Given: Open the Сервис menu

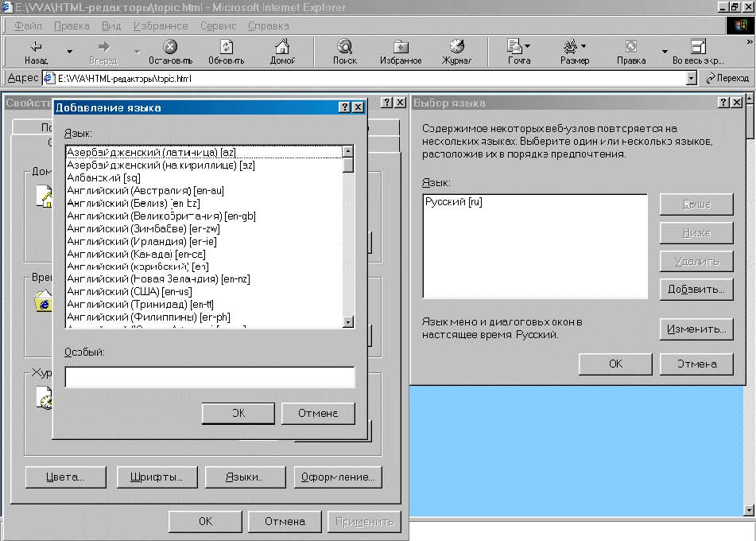Looking at the screenshot, I should pos(218,25).
